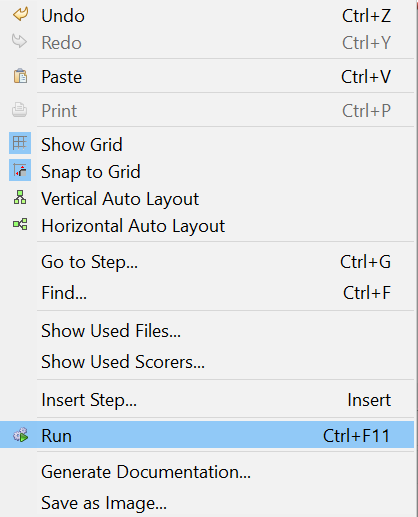Toggle the Snap to Grid icon
The width and height of the screenshot is (418, 517).
tap(20, 170)
